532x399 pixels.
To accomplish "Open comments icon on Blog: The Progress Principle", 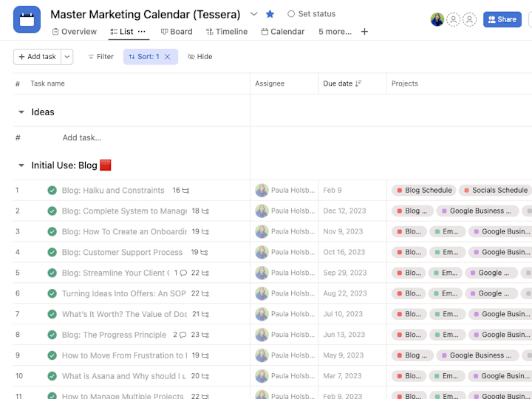I will (183, 335).
